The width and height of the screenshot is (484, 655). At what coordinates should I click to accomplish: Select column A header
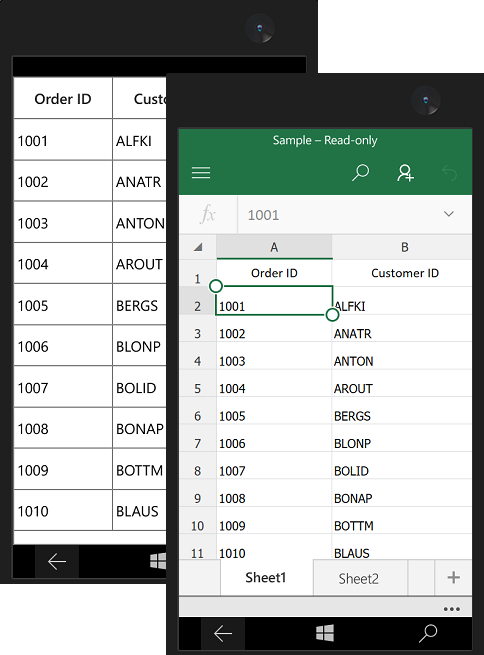click(274, 247)
